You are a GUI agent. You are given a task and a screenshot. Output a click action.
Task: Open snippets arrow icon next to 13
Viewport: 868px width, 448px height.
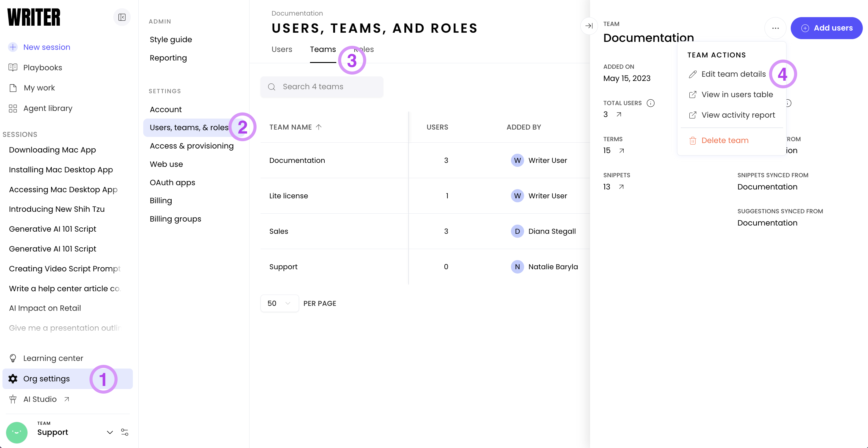(x=621, y=187)
